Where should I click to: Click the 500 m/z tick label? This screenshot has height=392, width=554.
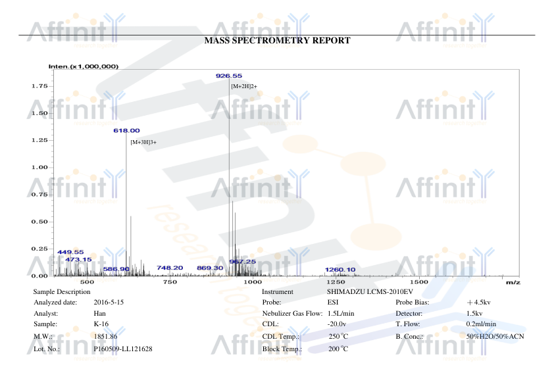pos(88,282)
